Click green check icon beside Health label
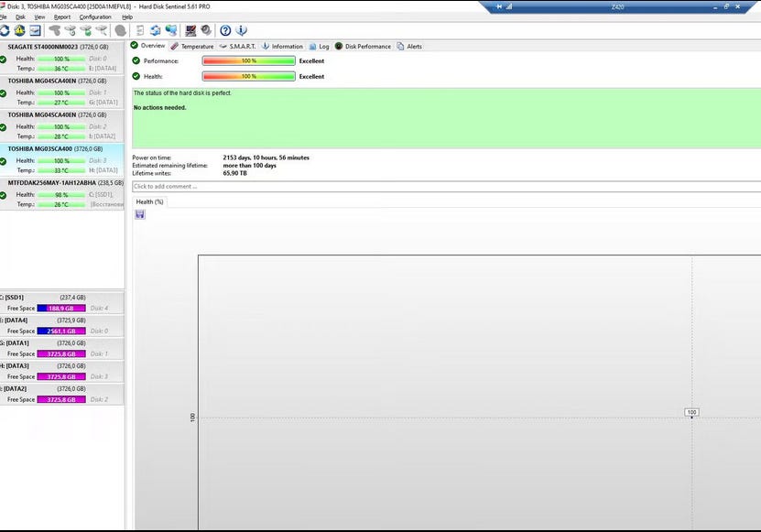 coord(136,76)
